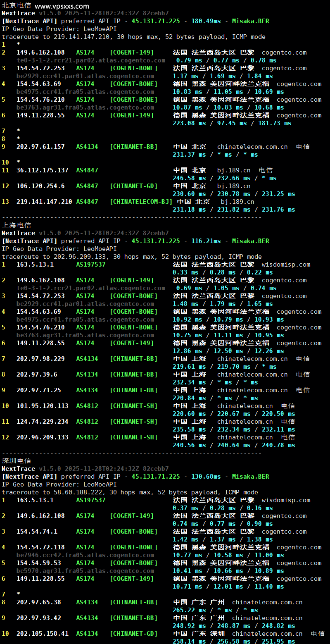Click latency '220.60 ms / 220.67 ms / 220.50 ms'
Viewport: 330px width, 644px height.
pos(234,414)
